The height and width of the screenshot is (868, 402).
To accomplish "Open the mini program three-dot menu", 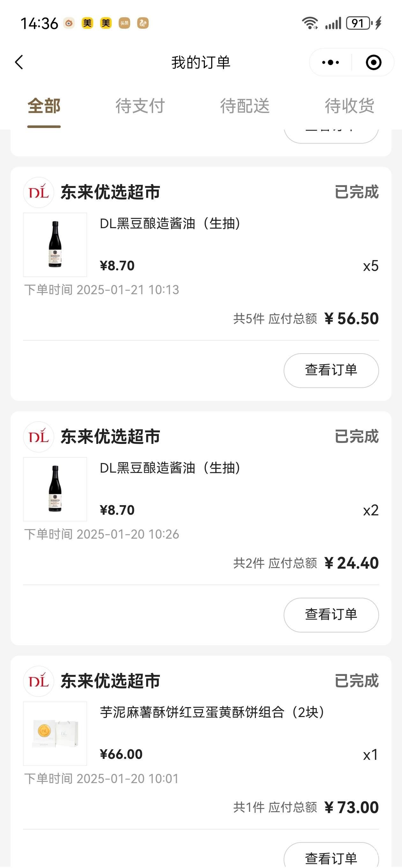I will tap(330, 62).
